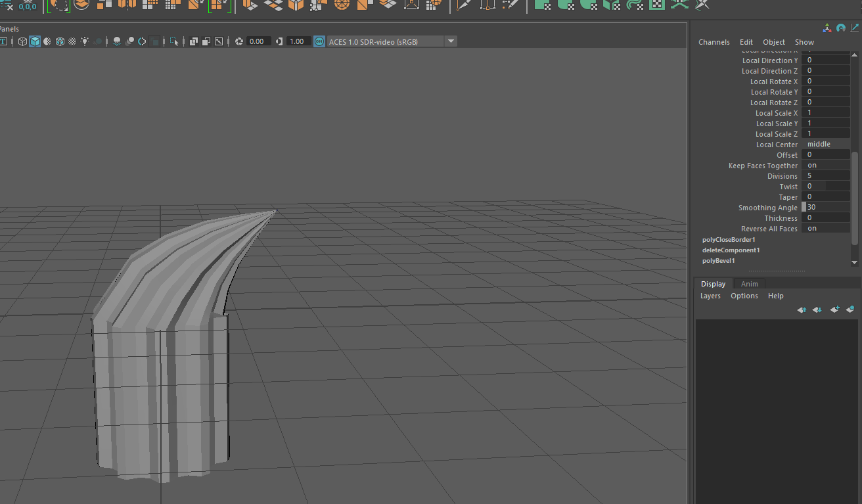Toggle the X-ray icon in viewport toolbar
Image resolution: width=862 pixels, height=504 pixels.
[x=194, y=41]
